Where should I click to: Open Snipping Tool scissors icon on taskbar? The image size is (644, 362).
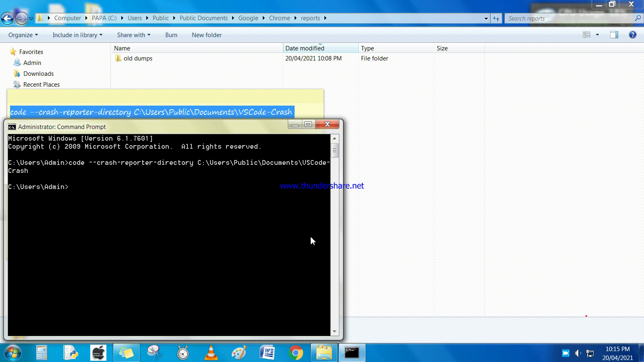point(154,353)
